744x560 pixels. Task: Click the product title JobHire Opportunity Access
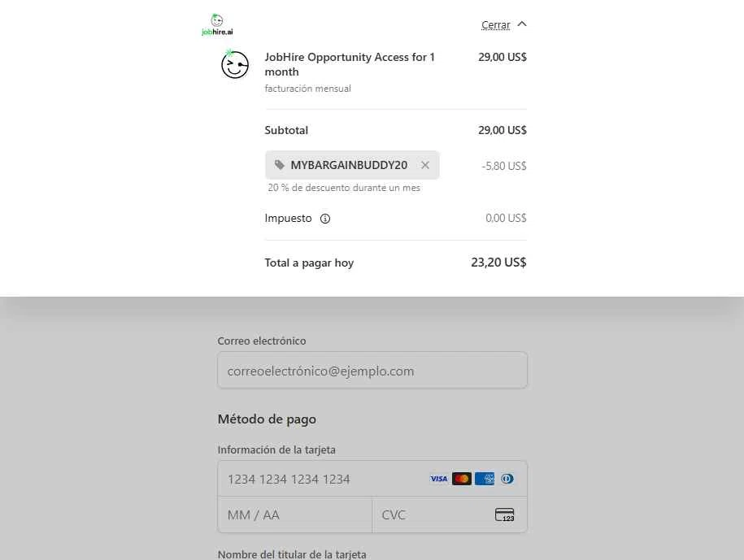(350, 64)
